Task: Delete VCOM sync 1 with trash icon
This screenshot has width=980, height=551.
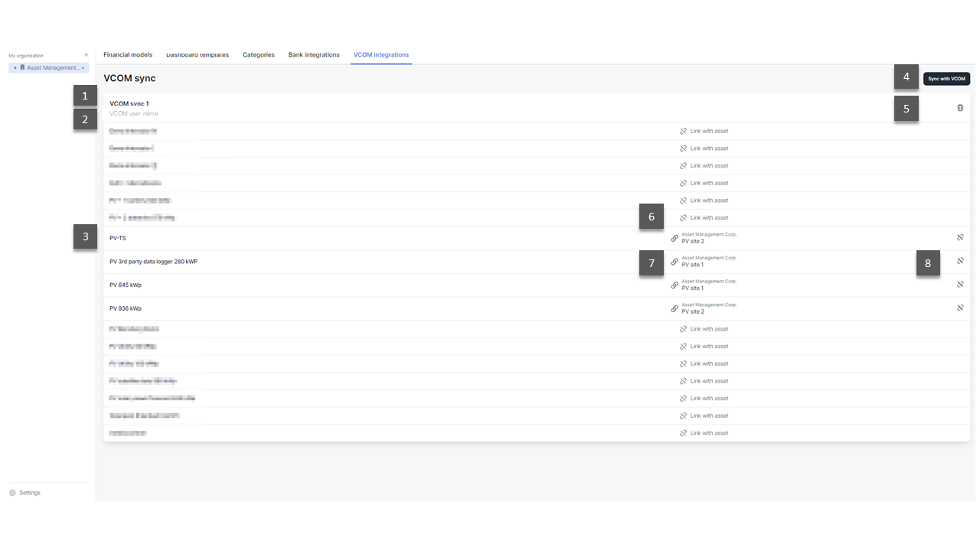Action: pos(960,108)
